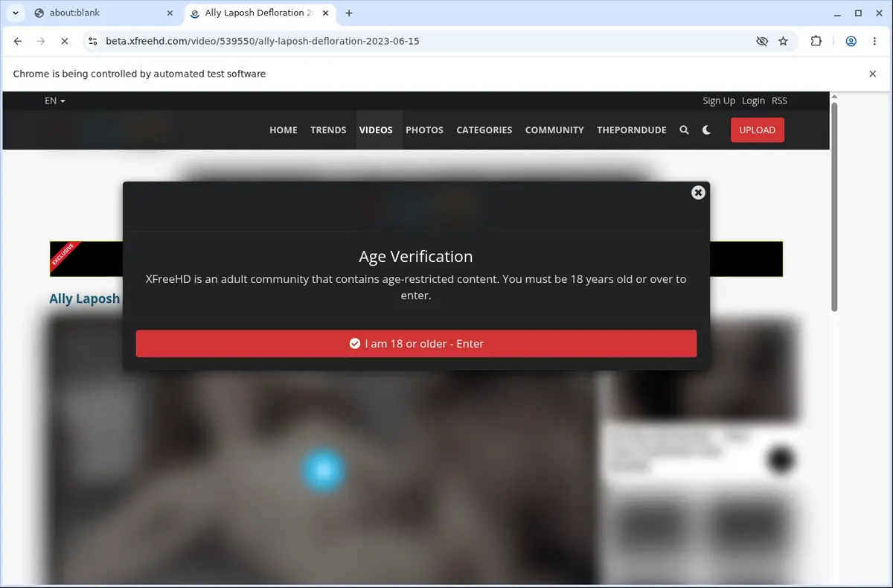Confirm I am 18 or older - Enter
893x588 pixels.
click(x=416, y=344)
